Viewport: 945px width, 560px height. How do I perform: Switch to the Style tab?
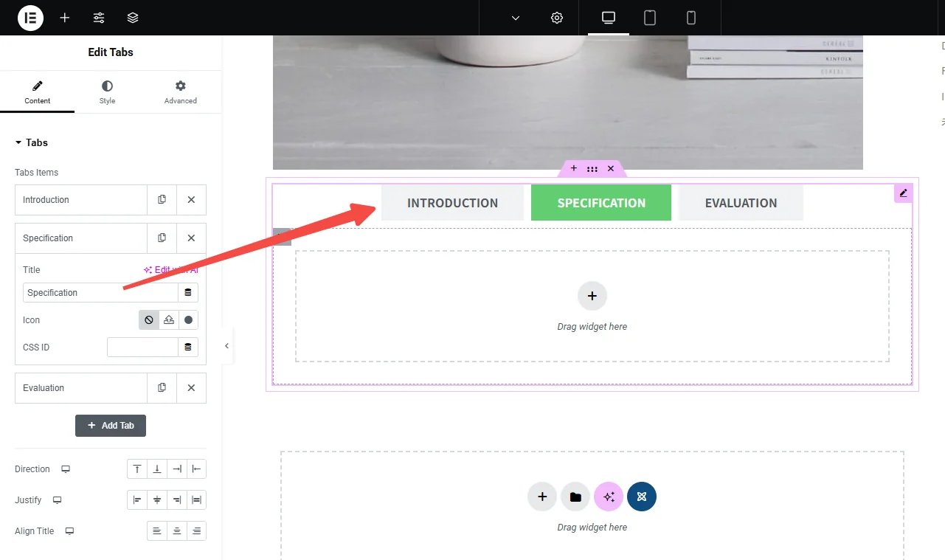[x=108, y=92]
